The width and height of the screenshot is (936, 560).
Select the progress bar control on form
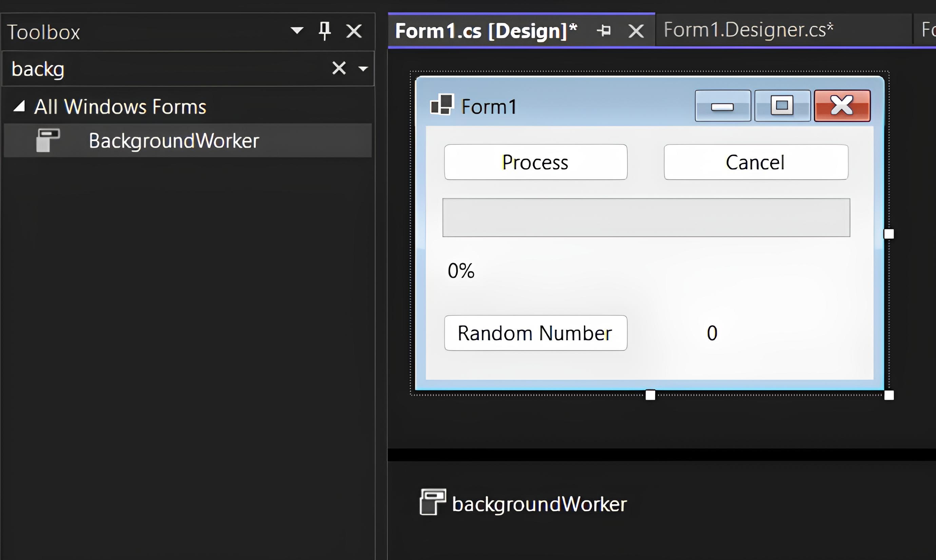click(646, 218)
